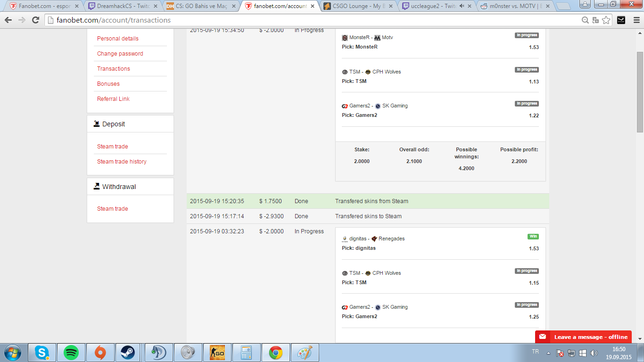Open Origin from the taskbar
Viewport: 644px width, 362px height.
tap(100, 352)
